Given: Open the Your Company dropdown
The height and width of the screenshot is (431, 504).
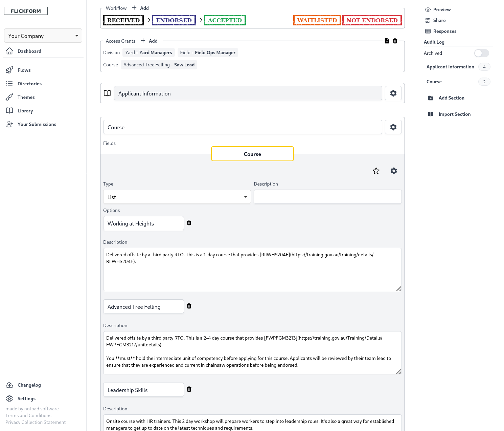Looking at the screenshot, I should click(43, 36).
